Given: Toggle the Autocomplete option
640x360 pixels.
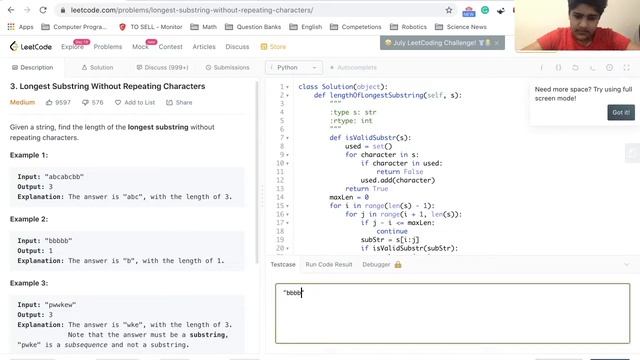Looking at the screenshot, I should click(353, 67).
